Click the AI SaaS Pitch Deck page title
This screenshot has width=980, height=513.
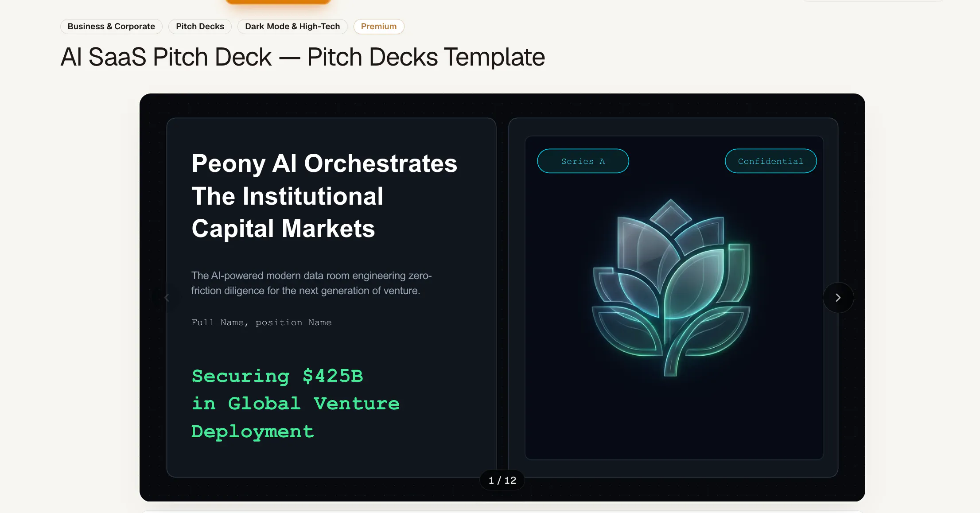click(x=303, y=57)
